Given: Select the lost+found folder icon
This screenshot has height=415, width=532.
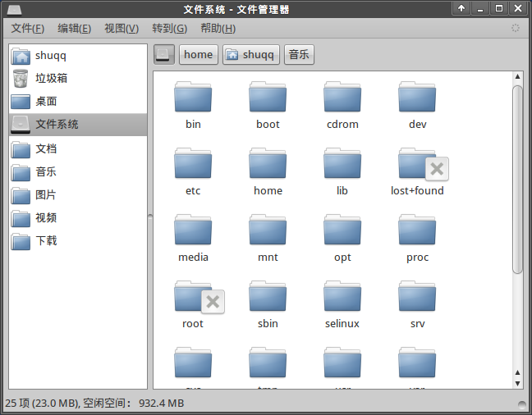Looking at the screenshot, I should pos(417,163).
